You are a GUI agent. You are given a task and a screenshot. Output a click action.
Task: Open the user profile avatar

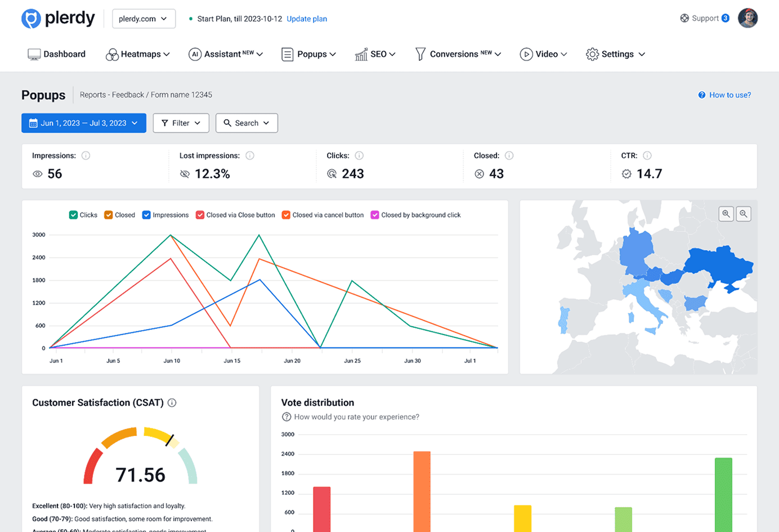(747, 18)
